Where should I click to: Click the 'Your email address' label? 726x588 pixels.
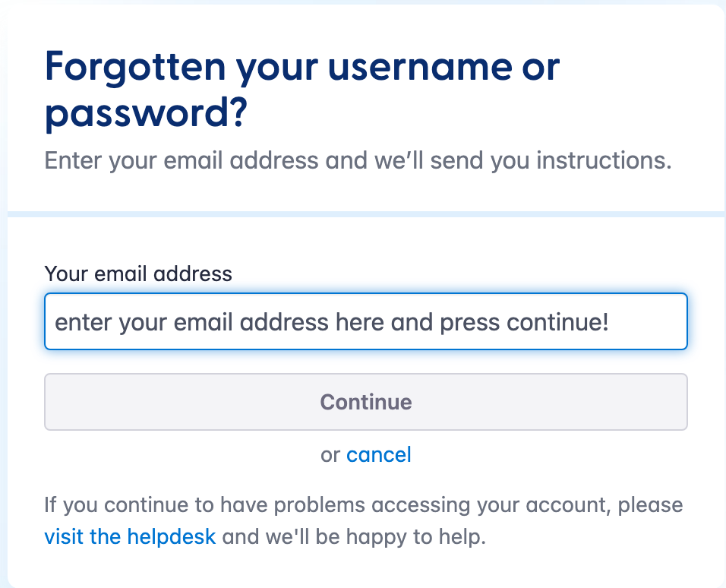[138, 273]
